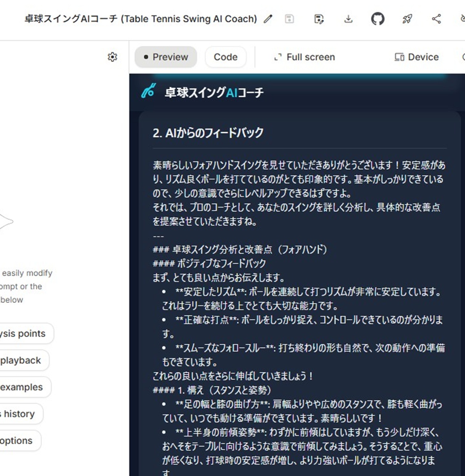Choose the 'examples' suggestion chip
Image resolution: width=465 pixels, height=476 pixels.
pyautogui.click(x=22, y=387)
